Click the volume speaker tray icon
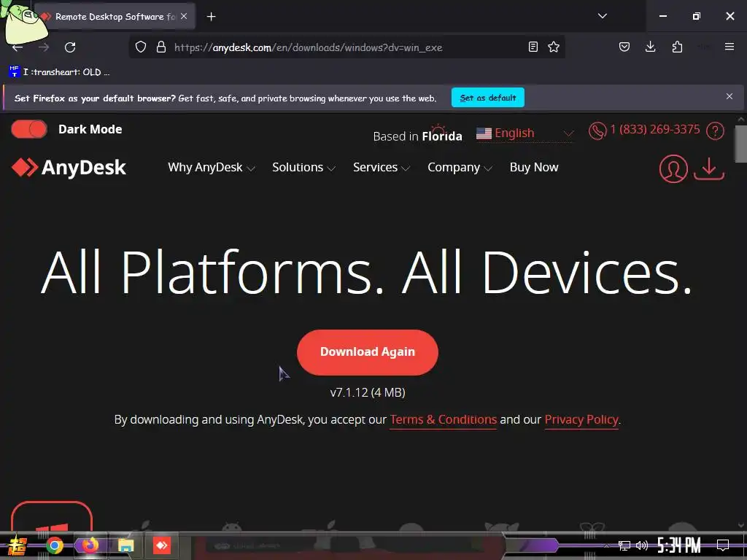 pyautogui.click(x=642, y=545)
